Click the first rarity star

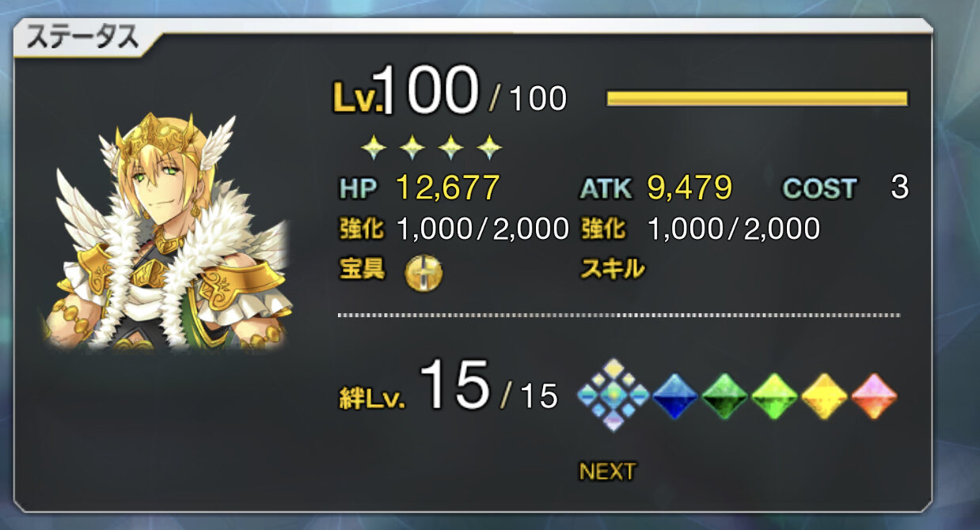373,146
